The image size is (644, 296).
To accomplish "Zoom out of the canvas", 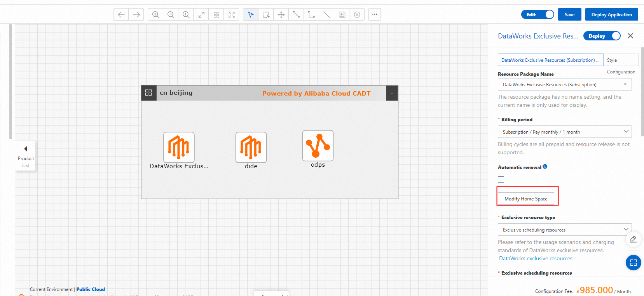I will click(171, 15).
